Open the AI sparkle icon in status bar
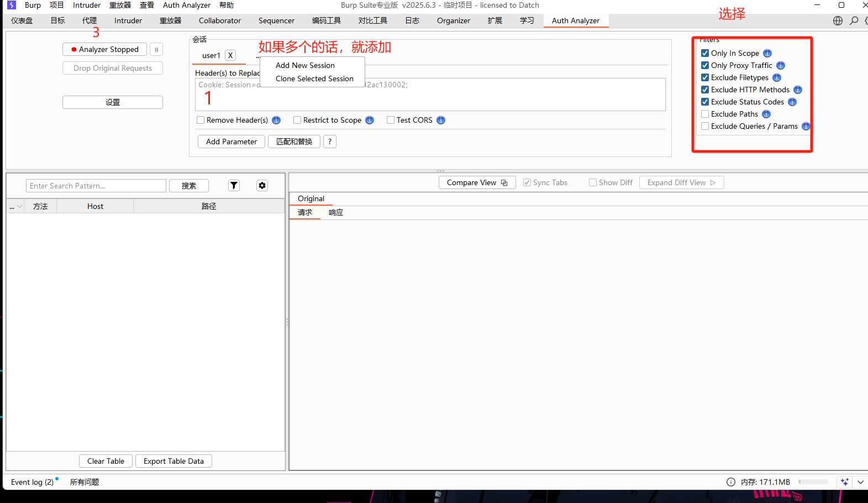This screenshot has width=868, height=503. coord(844,482)
